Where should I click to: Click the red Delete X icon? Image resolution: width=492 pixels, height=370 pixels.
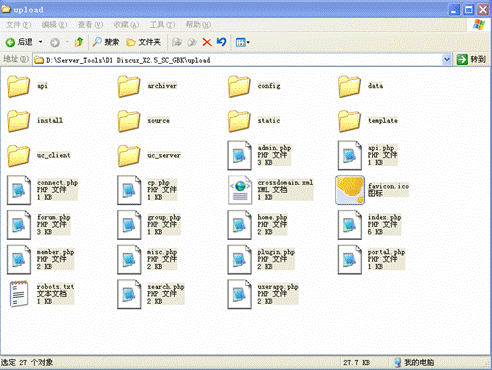pyautogui.click(x=207, y=42)
